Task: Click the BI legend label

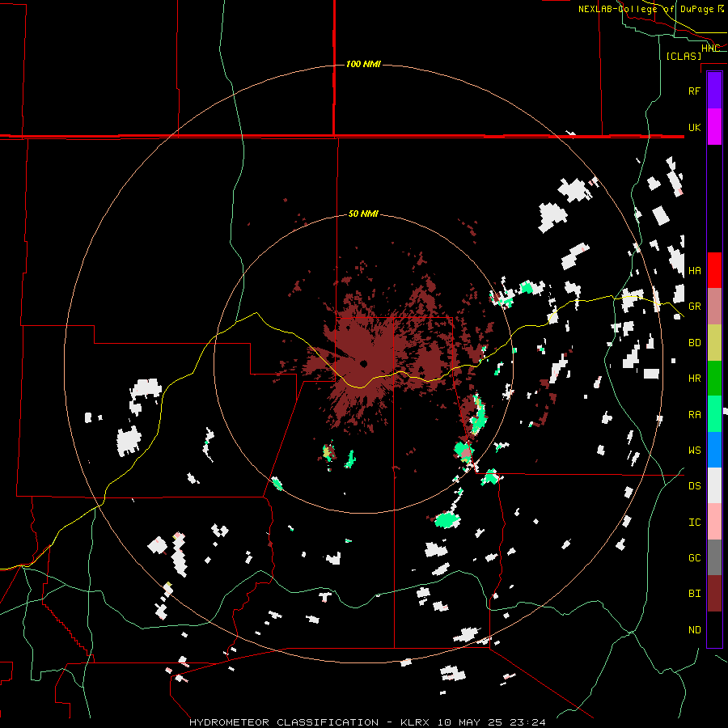Action: point(694,594)
